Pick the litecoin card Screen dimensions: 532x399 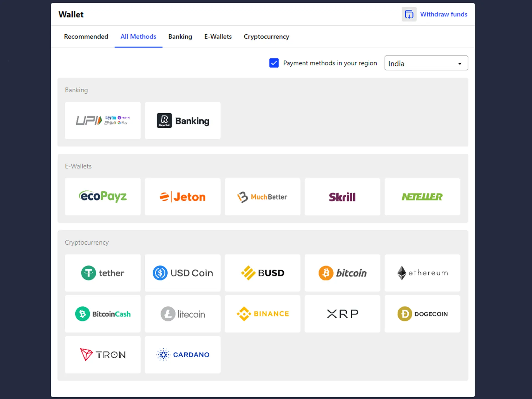(183, 314)
